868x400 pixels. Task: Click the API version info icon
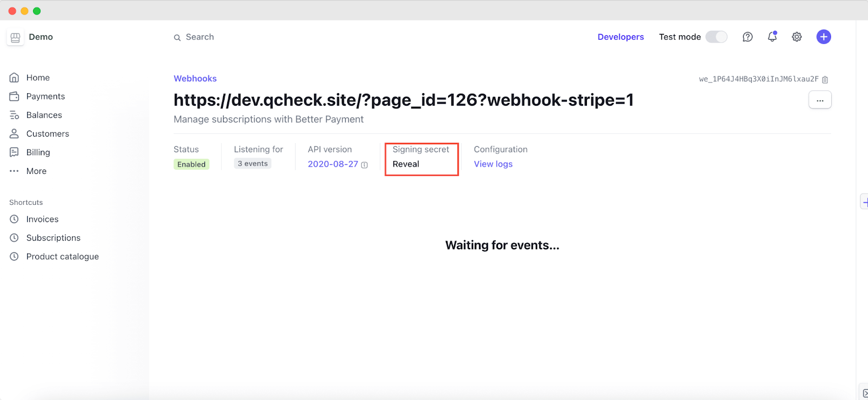(365, 165)
